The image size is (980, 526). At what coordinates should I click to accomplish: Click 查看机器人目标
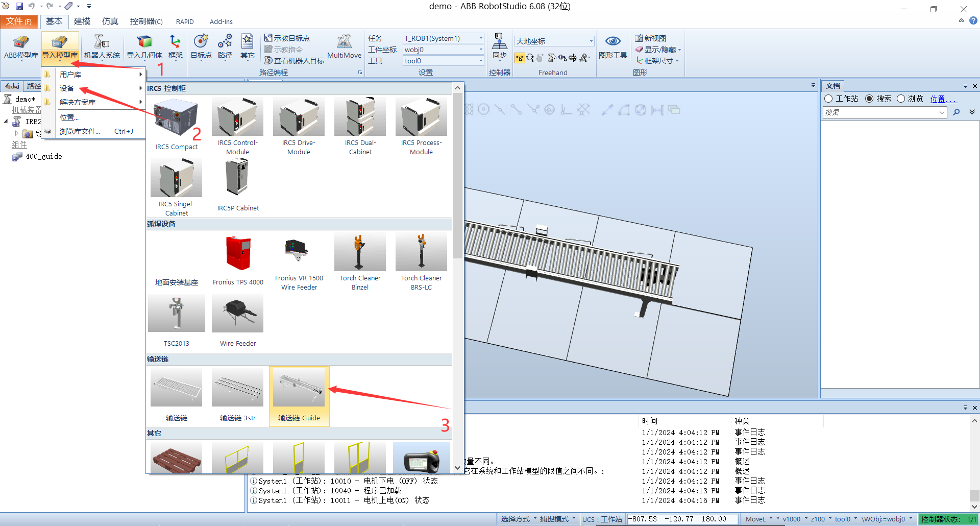click(x=294, y=60)
